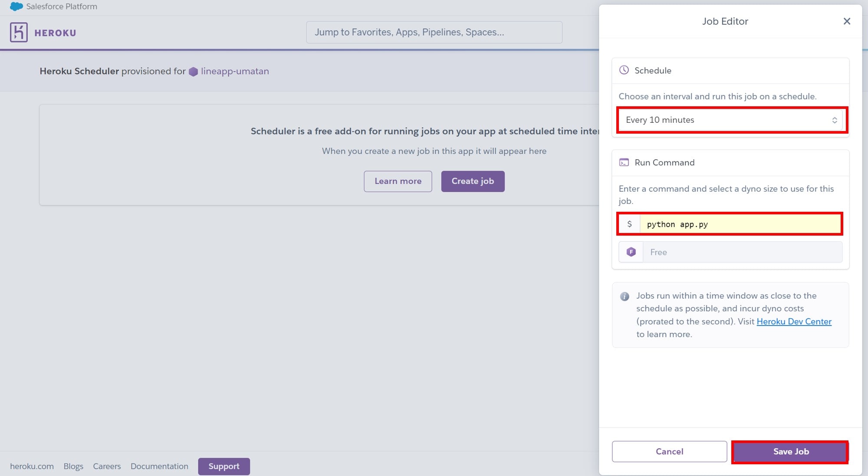Close the Job Editor panel

tap(846, 21)
